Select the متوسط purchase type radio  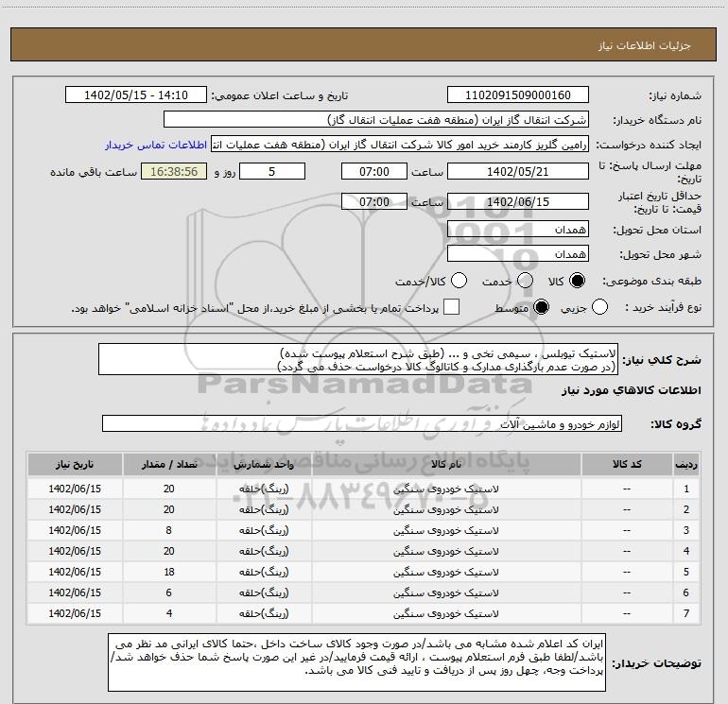point(541,307)
